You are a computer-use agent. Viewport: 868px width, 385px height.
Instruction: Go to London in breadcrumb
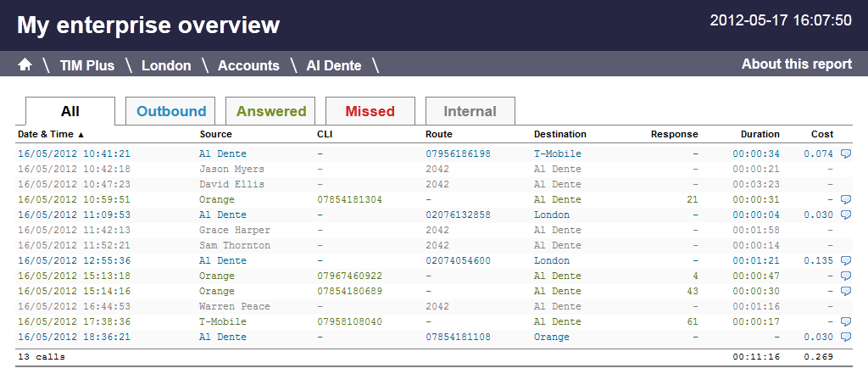166,65
